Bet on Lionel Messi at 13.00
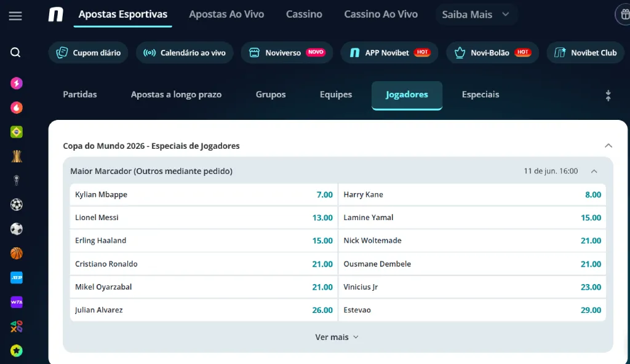Screen dimensions: 630x364 204,218
